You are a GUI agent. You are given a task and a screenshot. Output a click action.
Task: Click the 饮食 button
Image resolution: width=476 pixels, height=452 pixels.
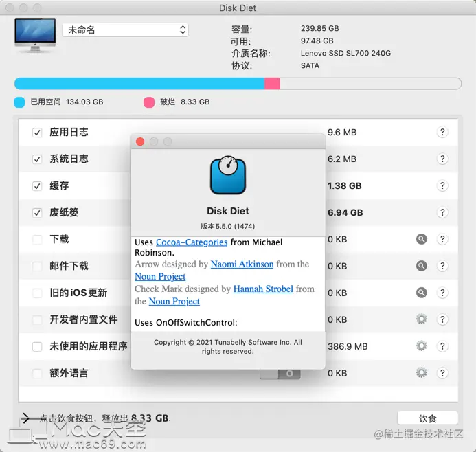tap(427, 418)
